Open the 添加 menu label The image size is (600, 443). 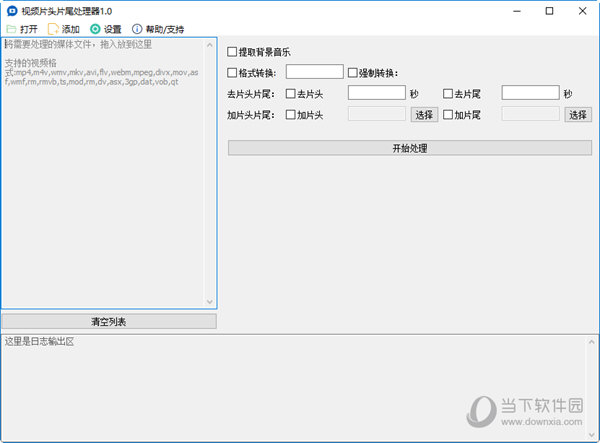point(70,29)
